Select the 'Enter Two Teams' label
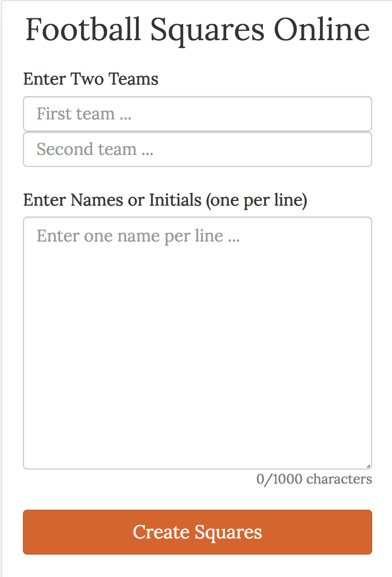The height and width of the screenshot is (577, 392). [91, 79]
